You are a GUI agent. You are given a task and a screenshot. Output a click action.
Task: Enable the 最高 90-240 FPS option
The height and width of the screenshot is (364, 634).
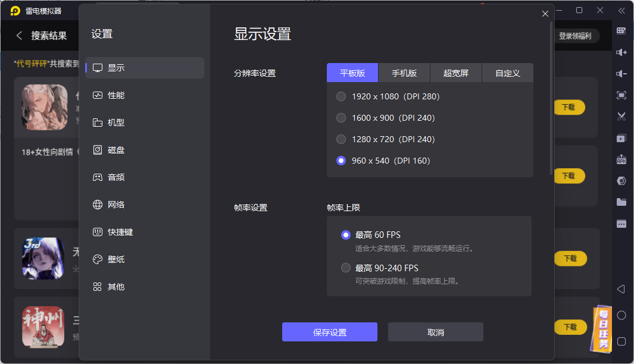tap(346, 268)
